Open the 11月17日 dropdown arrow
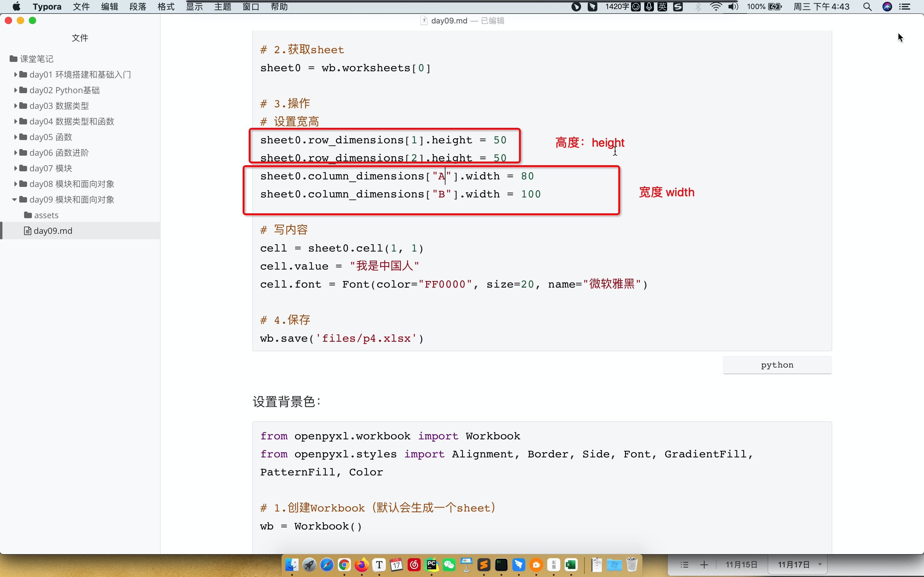The width and height of the screenshot is (924, 577). [x=820, y=564]
